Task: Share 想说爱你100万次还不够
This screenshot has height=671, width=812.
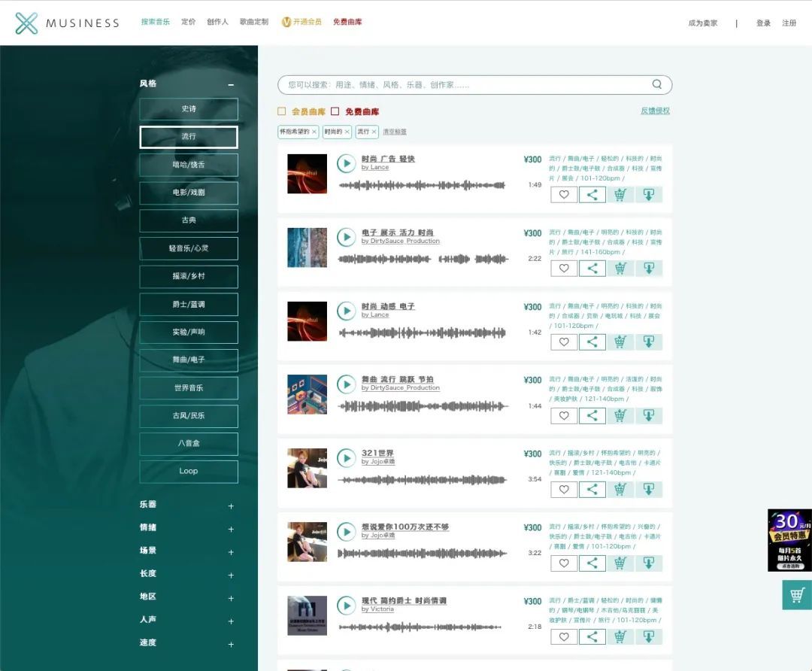Action: point(592,563)
